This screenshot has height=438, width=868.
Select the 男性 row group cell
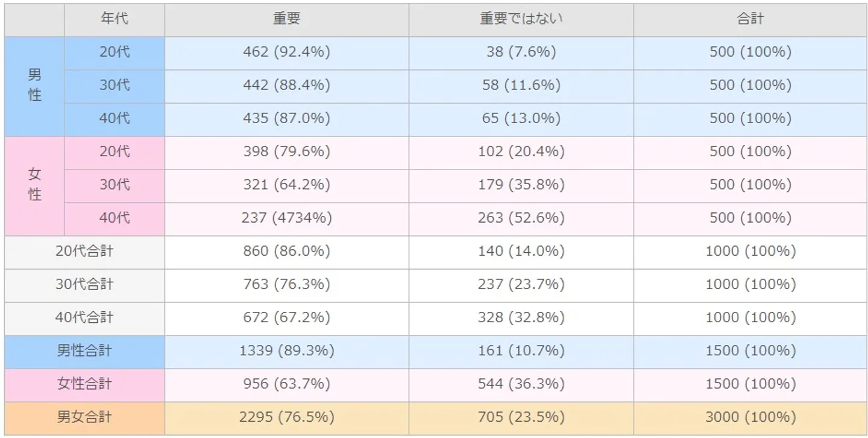coord(34,86)
